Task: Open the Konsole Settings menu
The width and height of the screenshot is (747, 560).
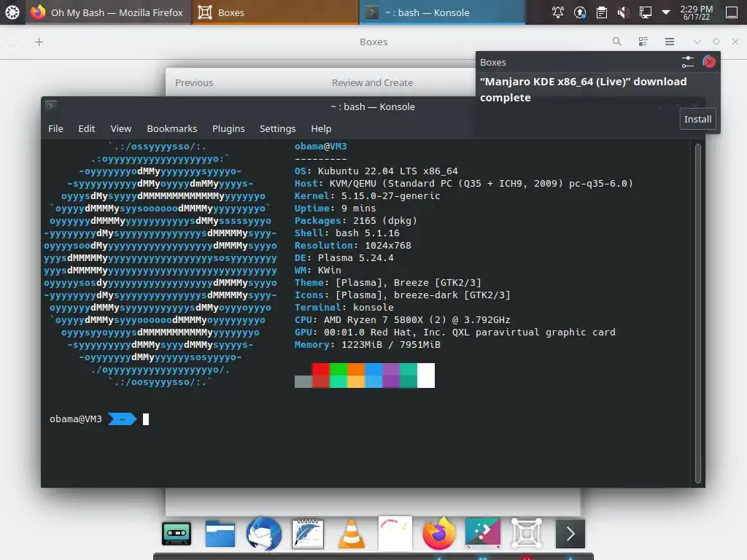Action: 278,128
